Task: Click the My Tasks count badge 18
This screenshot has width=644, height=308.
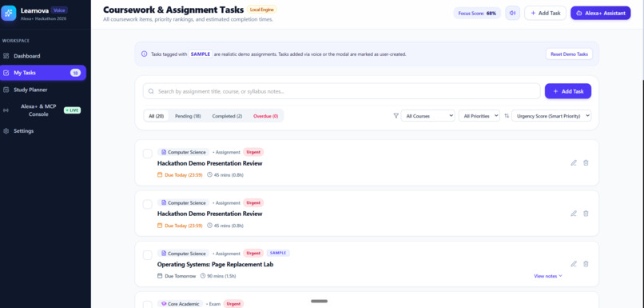Action: coord(75,73)
